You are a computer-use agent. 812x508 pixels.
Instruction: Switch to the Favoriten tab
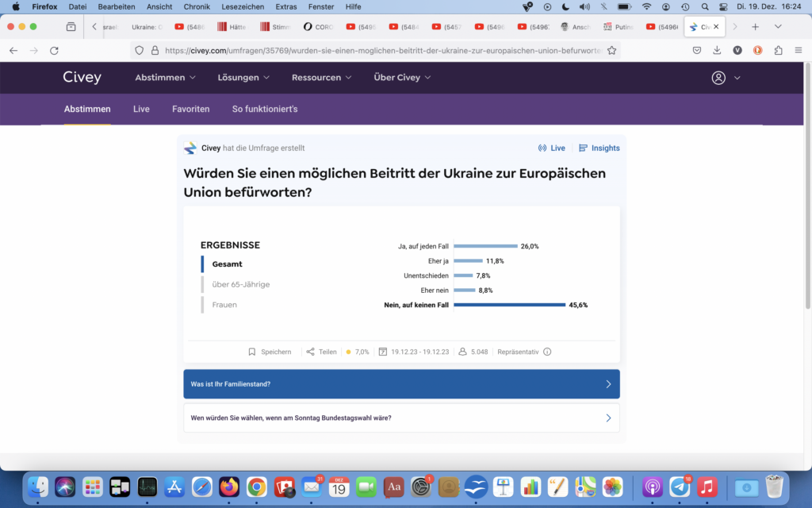point(190,109)
